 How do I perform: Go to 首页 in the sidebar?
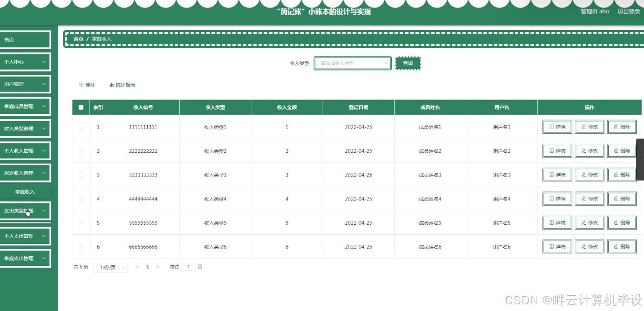coord(25,40)
